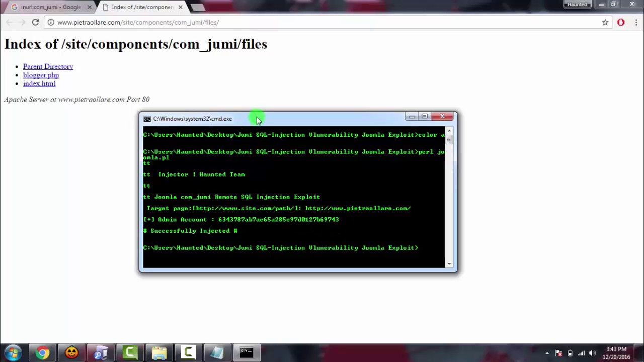View site information icon in address bar
This screenshot has height=362, width=644.
pos(51,22)
